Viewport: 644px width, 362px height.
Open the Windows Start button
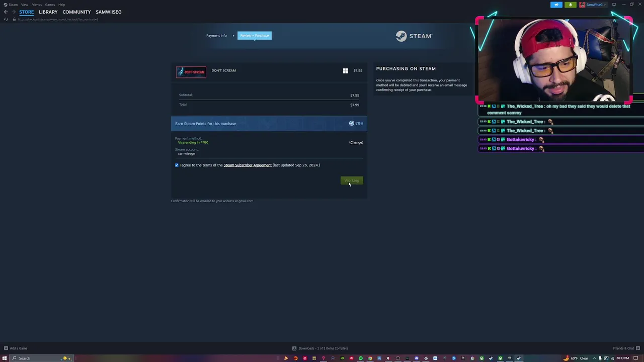click(5, 358)
